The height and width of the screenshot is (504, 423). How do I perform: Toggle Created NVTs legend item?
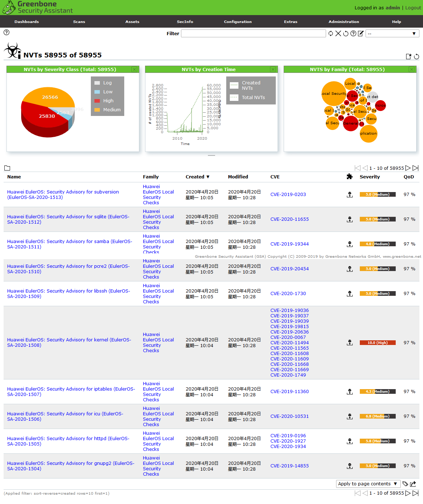(245, 85)
